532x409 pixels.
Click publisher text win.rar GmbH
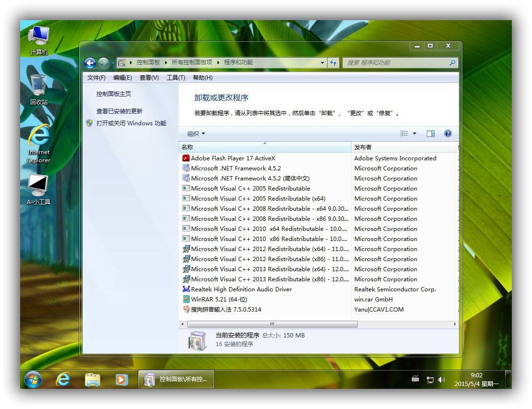374,300
